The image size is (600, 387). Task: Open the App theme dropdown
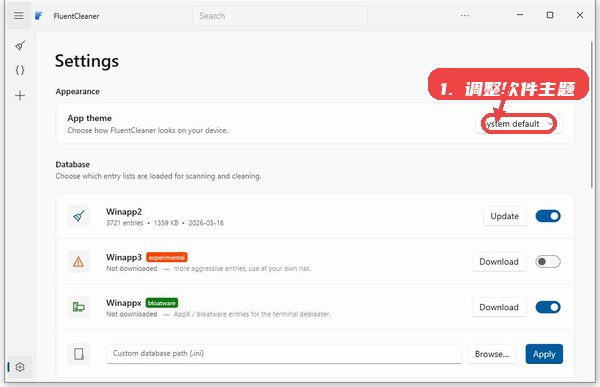pyautogui.click(x=518, y=124)
